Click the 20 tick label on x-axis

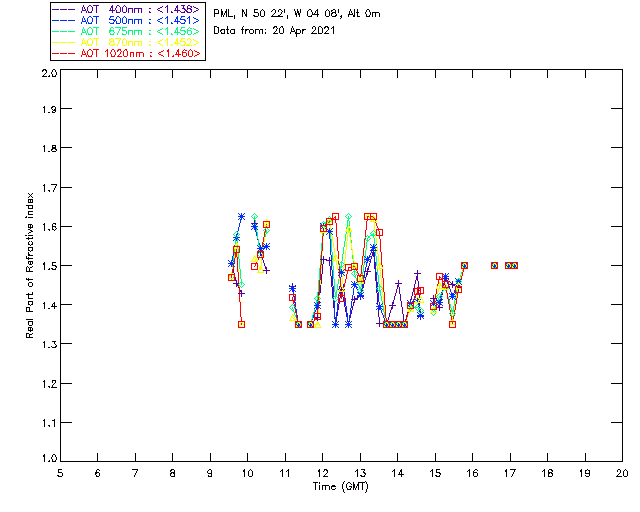[622, 472]
